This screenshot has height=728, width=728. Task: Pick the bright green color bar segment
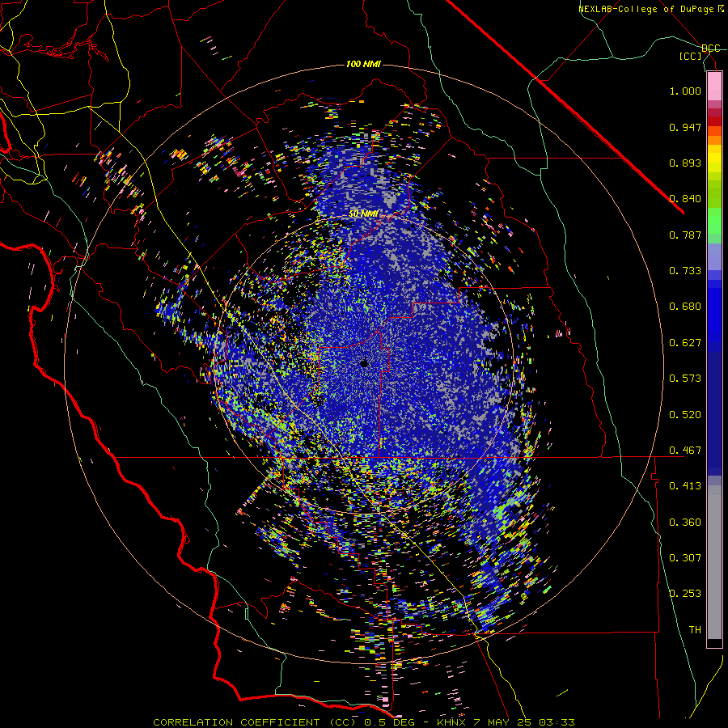(x=714, y=221)
